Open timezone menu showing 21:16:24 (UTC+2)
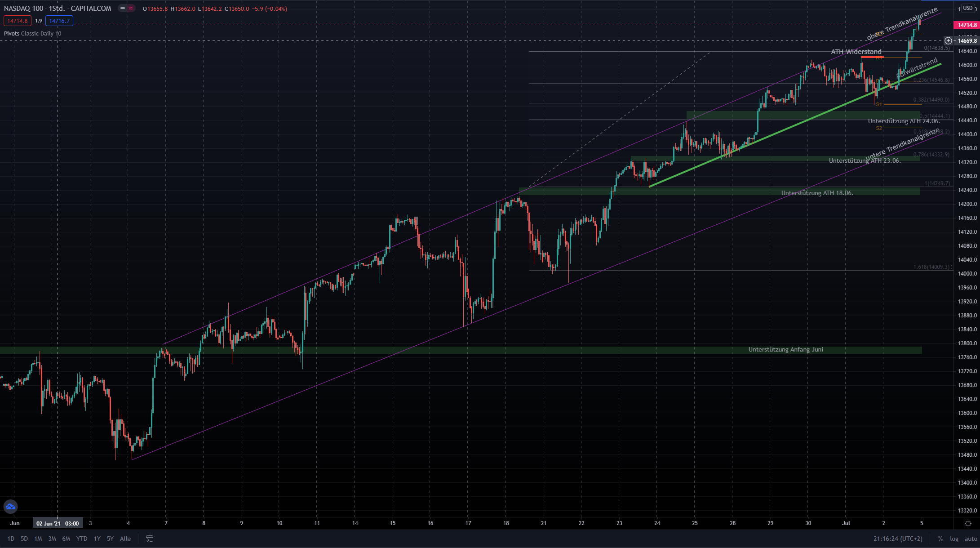 (x=897, y=539)
